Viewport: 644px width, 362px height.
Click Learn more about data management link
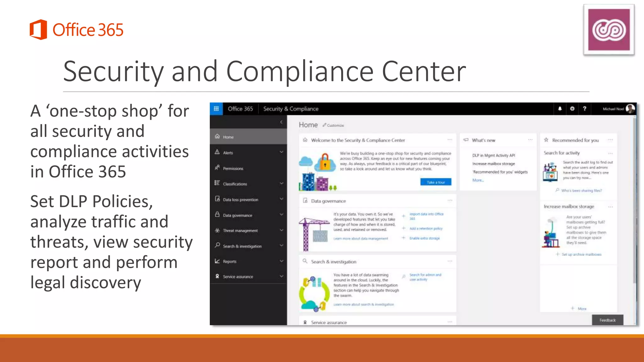point(361,239)
